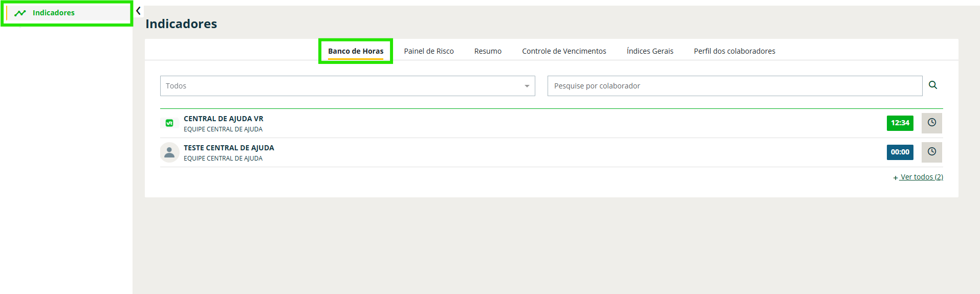
Task: Switch to the Painel de Risco tab
Action: click(x=429, y=51)
